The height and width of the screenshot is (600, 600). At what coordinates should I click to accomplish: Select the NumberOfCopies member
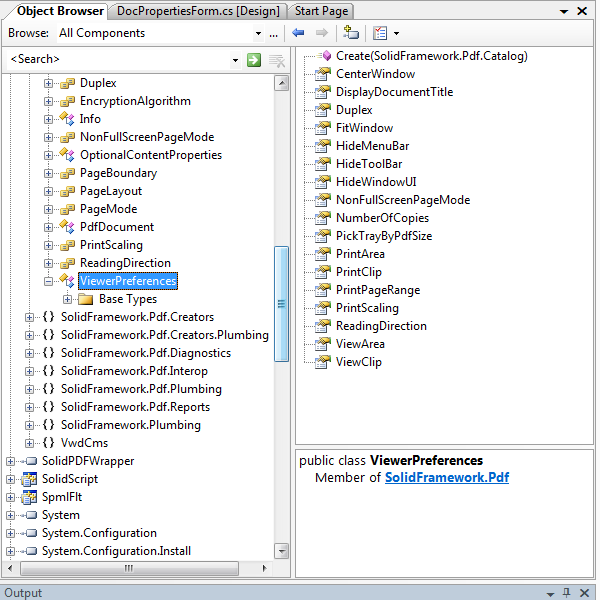coord(382,218)
